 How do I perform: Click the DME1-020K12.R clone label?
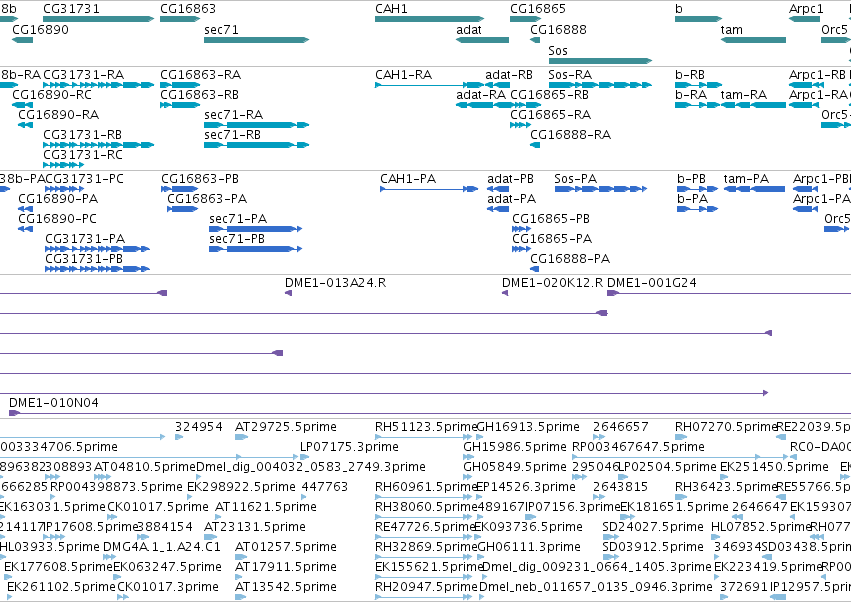552,282
